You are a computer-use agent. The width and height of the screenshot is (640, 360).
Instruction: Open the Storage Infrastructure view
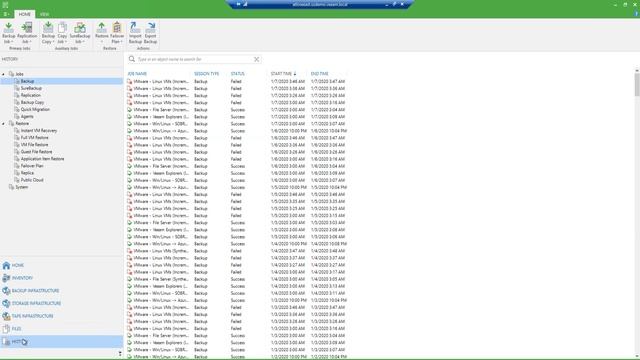click(x=61, y=303)
